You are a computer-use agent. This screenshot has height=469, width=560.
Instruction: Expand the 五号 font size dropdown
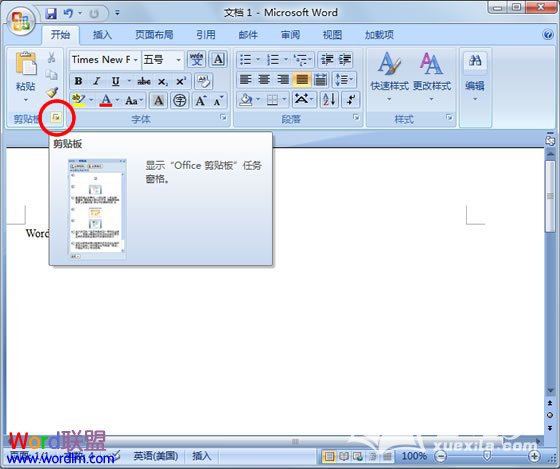pyautogui.click(x=178, y=60)
